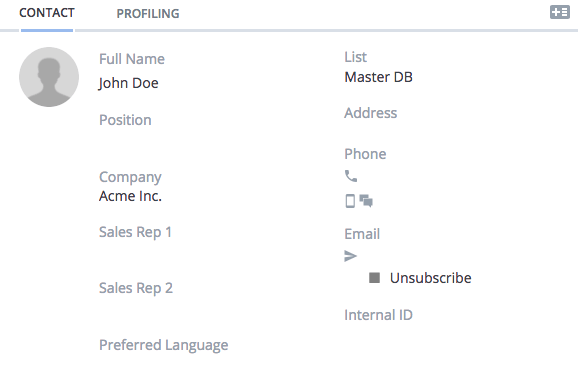
Task: Click the name John Doe
Action: [128, 83]
